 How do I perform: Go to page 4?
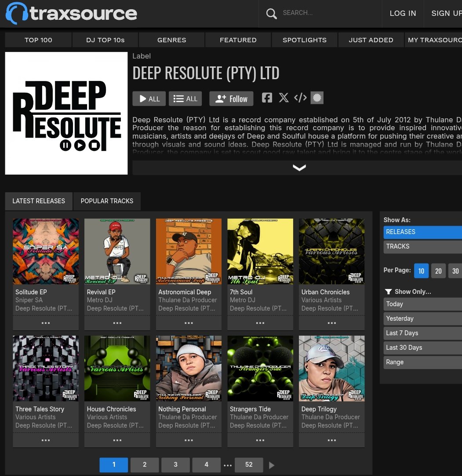tap(207, 465)
